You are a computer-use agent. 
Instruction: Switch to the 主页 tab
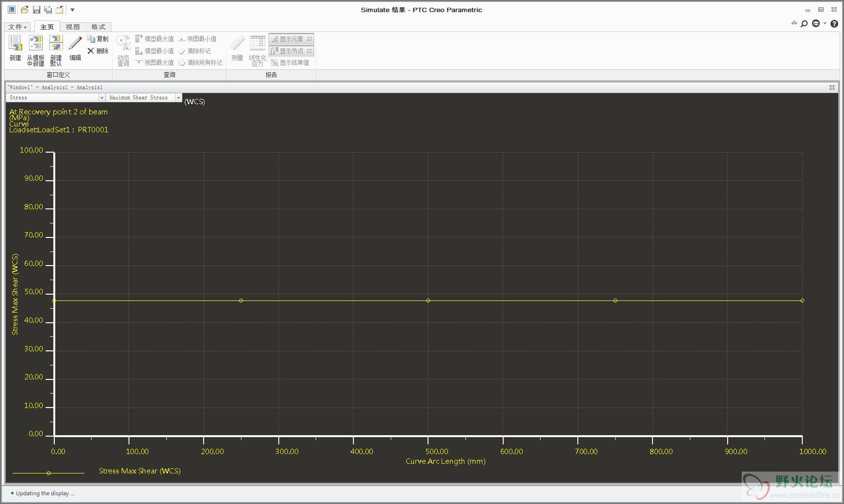pos(47,27)
